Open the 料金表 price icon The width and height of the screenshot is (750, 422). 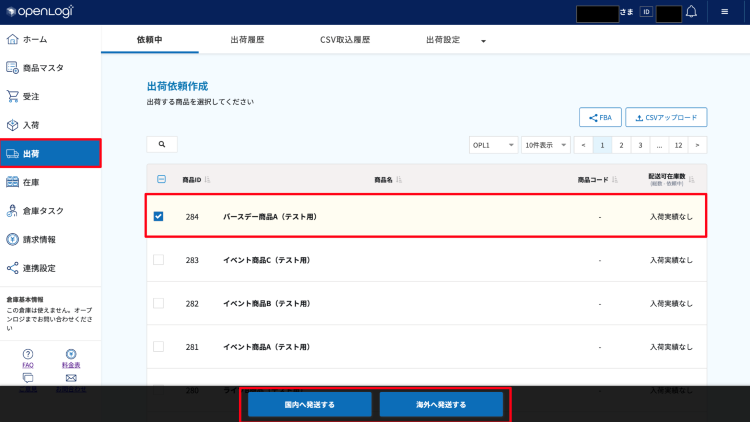coord(71,354)
